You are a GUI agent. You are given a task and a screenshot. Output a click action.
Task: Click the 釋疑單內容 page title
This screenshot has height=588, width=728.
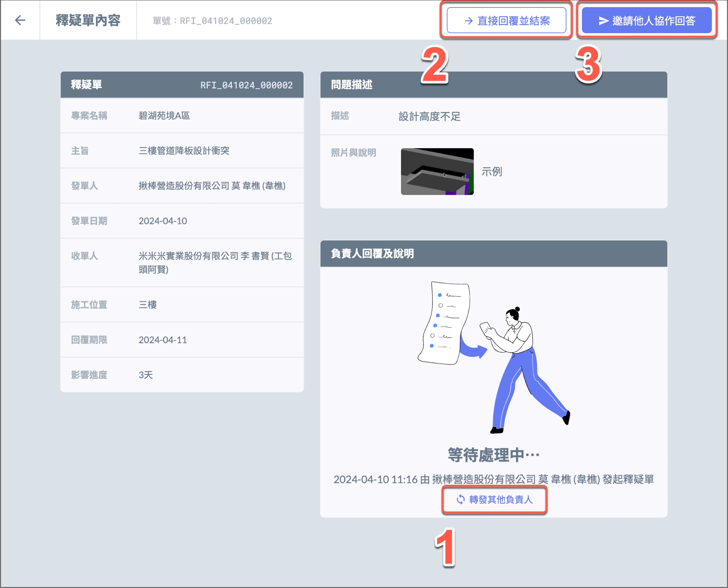88,20
